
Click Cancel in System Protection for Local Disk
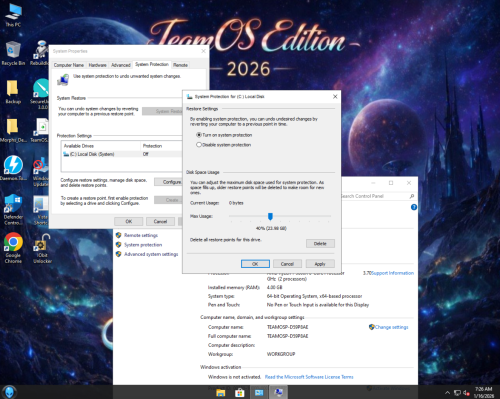[x=287, y=264]
